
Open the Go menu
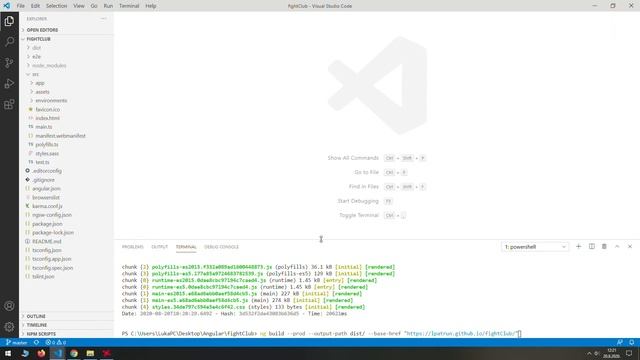point(94,6)
